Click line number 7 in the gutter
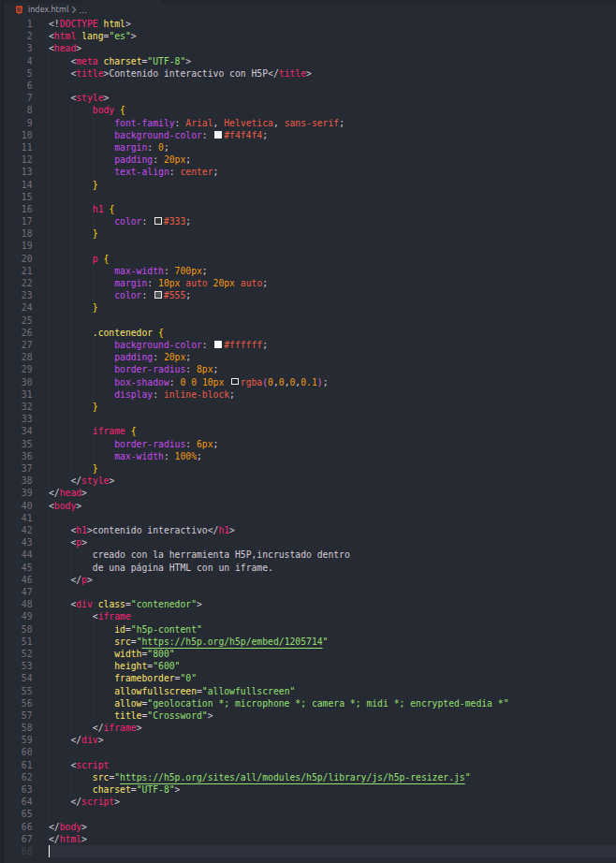This screenshot has width=616, height=863. (29, 97)
